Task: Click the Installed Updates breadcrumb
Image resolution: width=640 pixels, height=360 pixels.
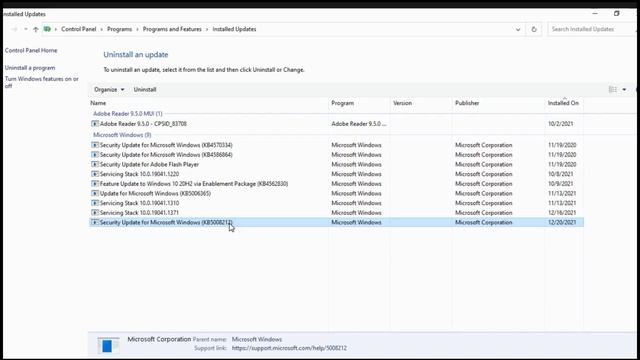Action: pyautogui.click(x=234, y=29)
